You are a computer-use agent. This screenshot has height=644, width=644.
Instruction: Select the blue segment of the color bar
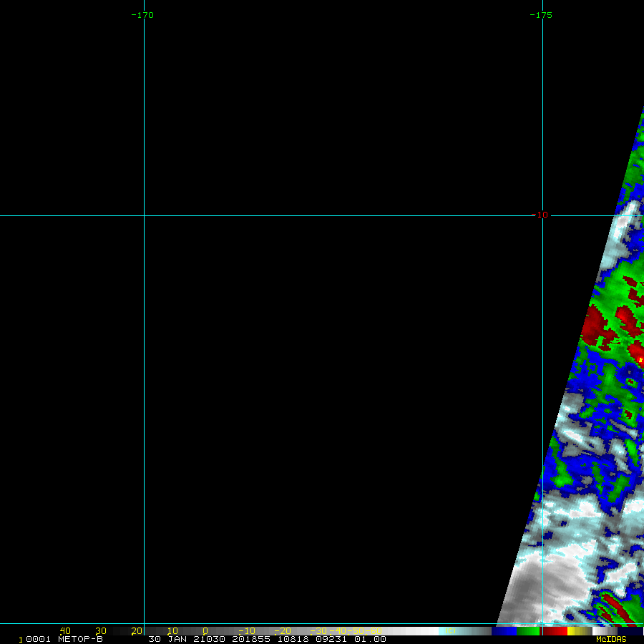point(504,631)
